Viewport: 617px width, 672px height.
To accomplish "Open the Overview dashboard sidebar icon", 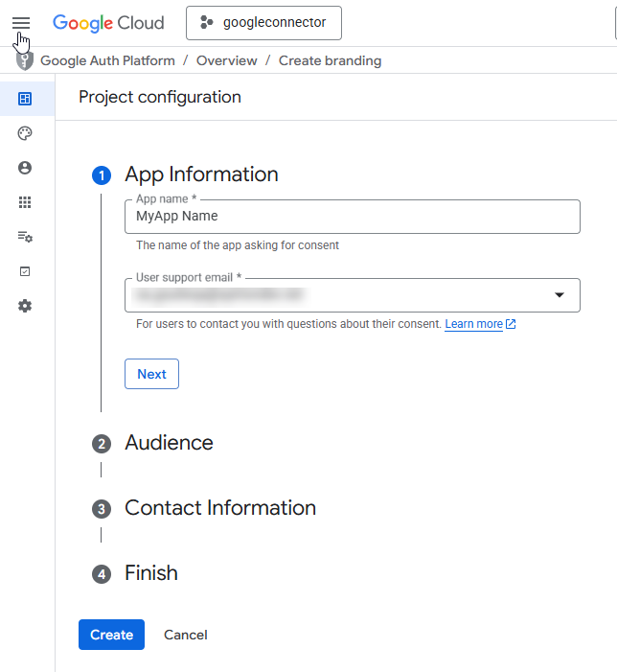I will click(x=25, y=99).
